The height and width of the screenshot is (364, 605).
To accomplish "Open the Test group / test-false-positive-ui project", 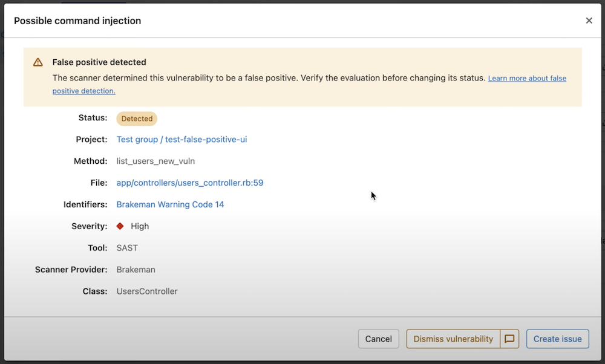I will (x=181, y=139).
